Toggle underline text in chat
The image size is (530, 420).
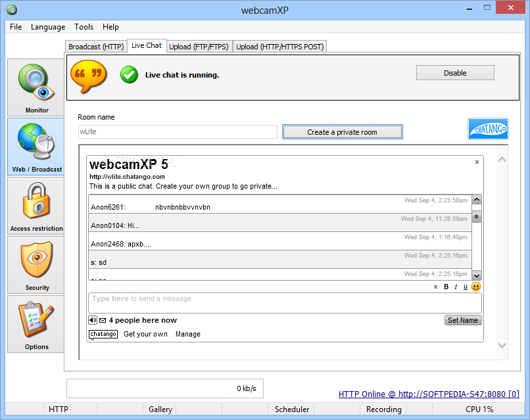(466, 287)
